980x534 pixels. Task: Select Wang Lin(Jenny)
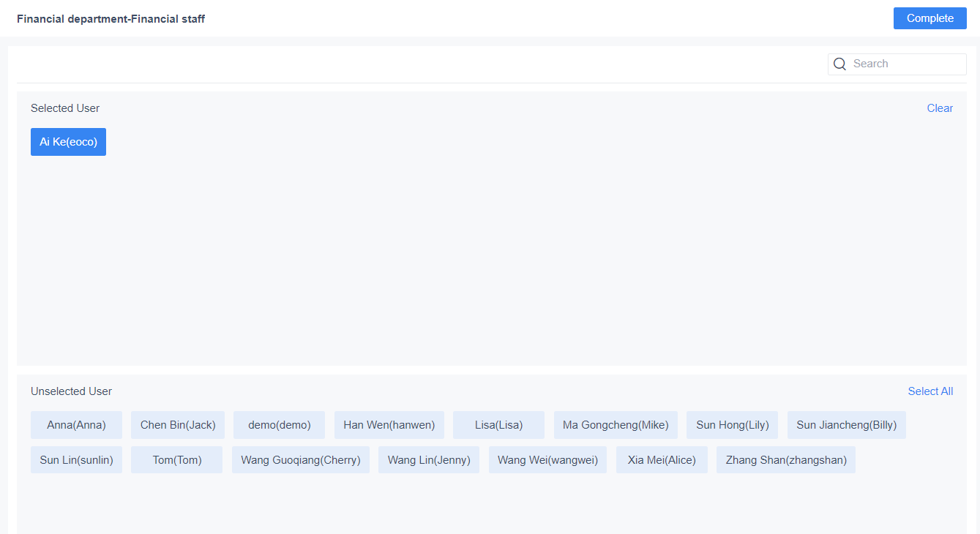click(428, 459)
